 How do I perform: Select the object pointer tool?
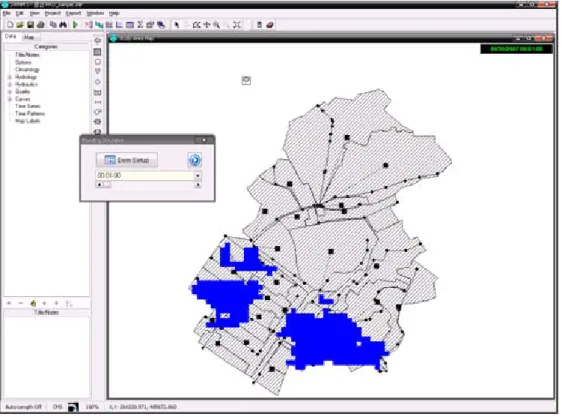[177, 25]
